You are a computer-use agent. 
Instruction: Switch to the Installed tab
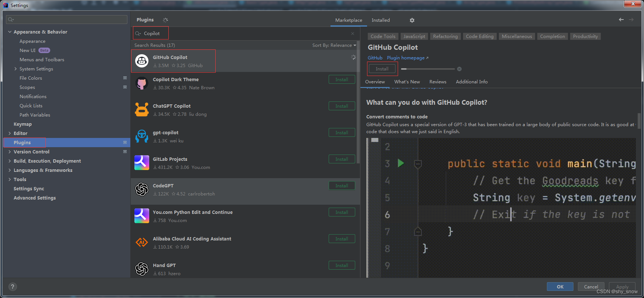(x=381, y=20)
